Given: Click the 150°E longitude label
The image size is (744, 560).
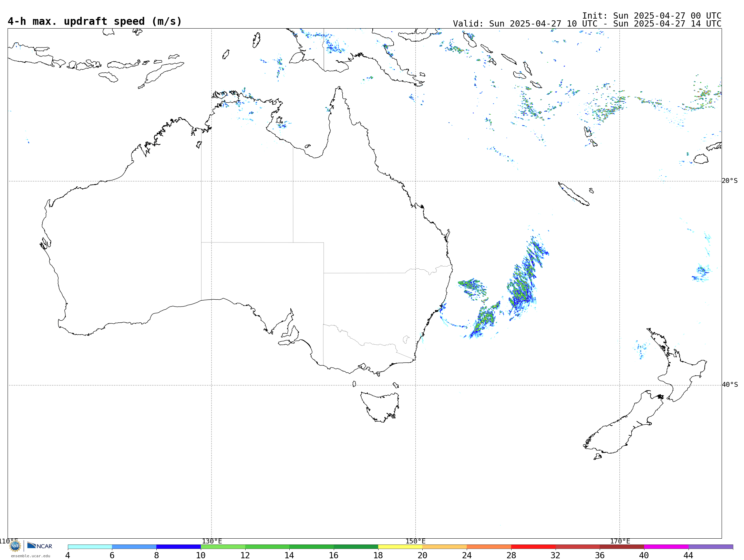Looking at the screenshot, I should click(416, 541).
